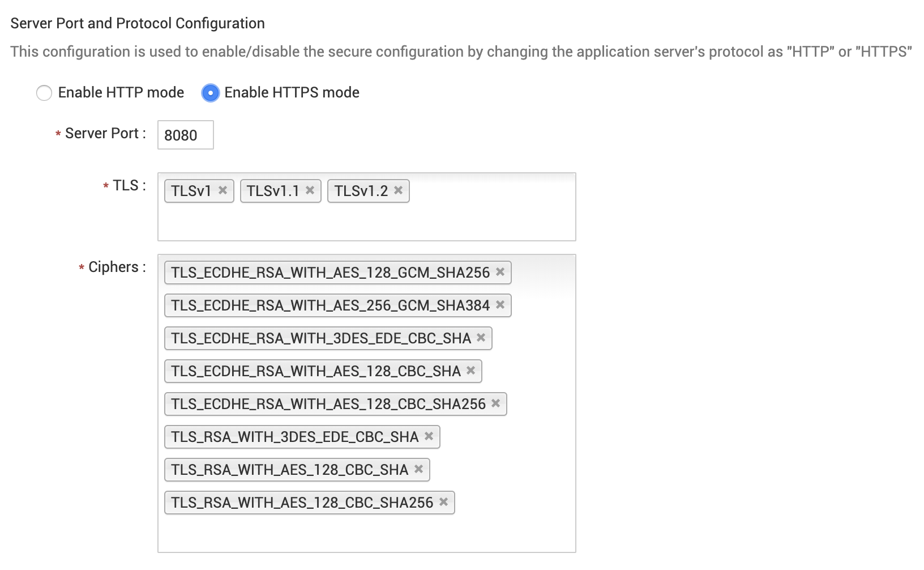
Task: Select the Enable HTTP mode radio button
Action: coord(44,93)
